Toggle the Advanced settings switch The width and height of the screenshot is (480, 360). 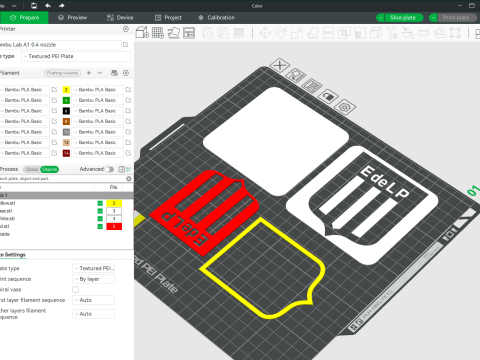click(109, 169)
